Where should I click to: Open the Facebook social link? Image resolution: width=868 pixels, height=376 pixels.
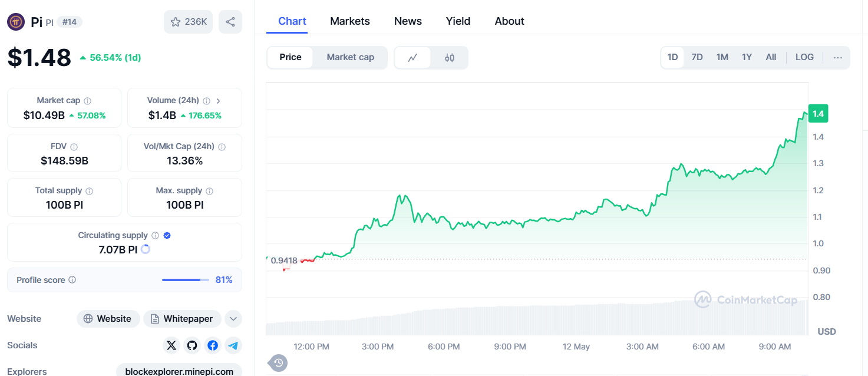[x=213, y=345]
